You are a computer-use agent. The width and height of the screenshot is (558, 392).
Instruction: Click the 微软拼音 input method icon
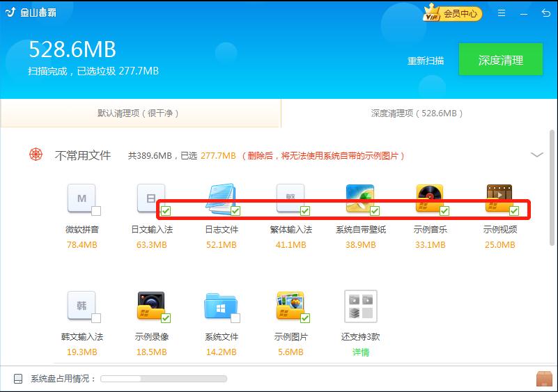tap(82, 198)
